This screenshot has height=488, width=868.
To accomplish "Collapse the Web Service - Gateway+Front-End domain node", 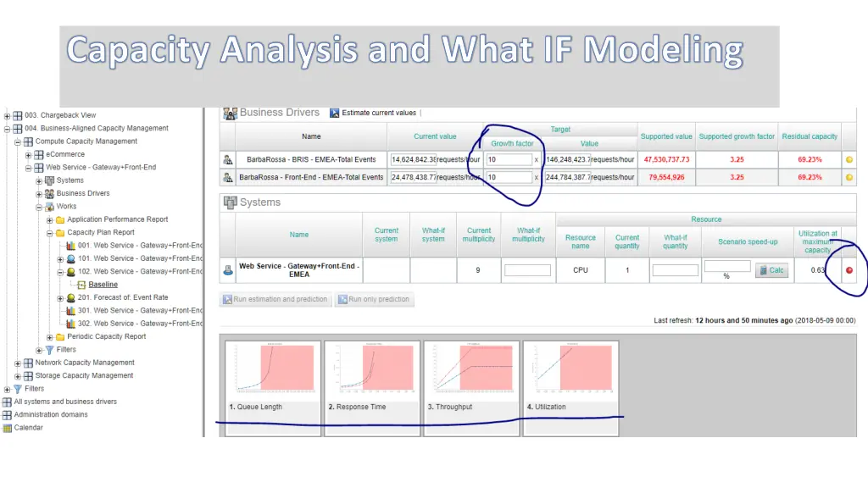I will (x=28, y=169).
